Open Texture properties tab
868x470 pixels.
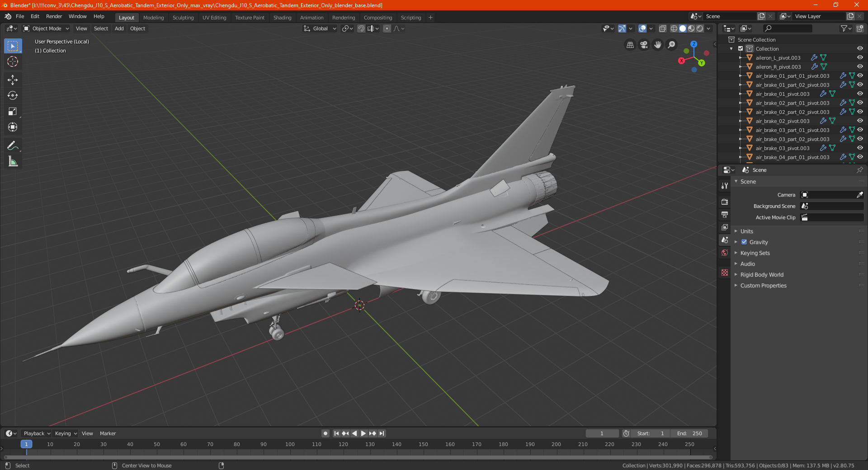pos(725,273)
